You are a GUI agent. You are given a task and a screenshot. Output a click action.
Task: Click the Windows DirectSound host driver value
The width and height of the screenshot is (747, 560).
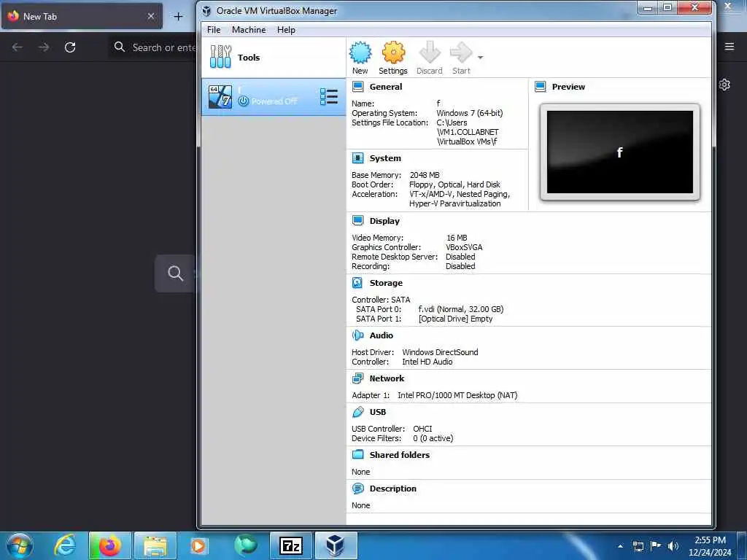(440, 352)
